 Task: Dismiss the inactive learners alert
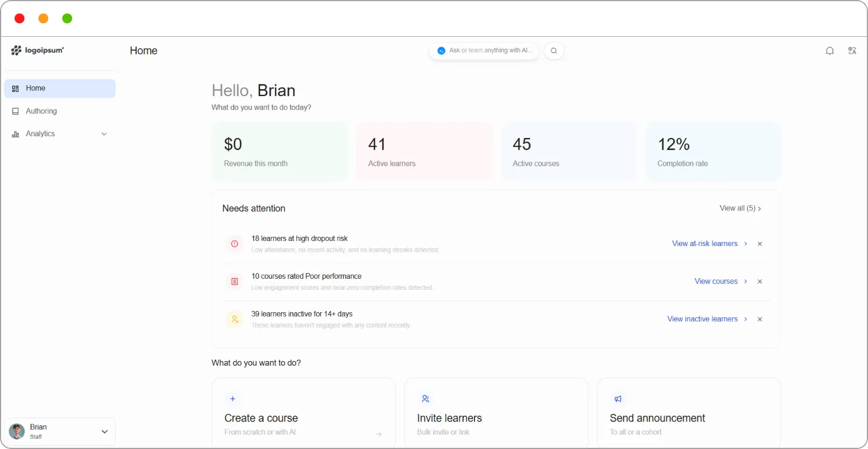click(x=759, y=319)
